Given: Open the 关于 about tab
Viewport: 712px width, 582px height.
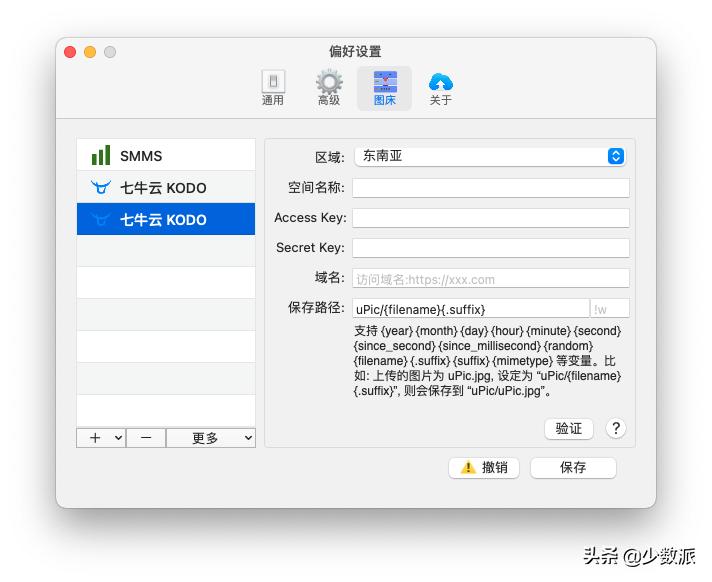Looking at the screenshot, I should pyautogui.click(x=440, y=88).
